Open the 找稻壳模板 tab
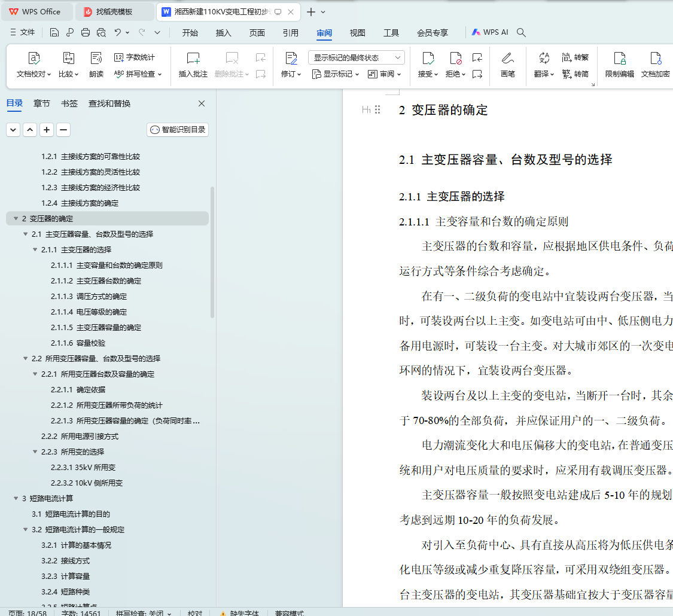Viewport: 673px width, 616px height. point(114,12)
